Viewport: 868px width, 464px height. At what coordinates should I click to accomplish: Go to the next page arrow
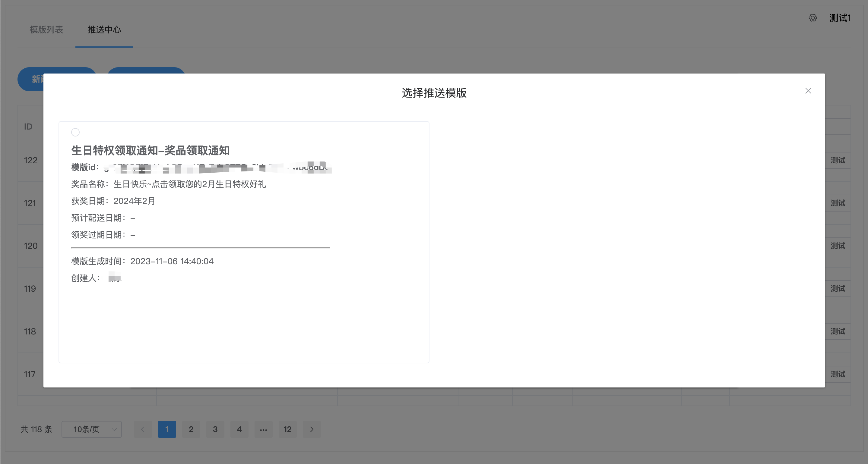click(312, 429)
